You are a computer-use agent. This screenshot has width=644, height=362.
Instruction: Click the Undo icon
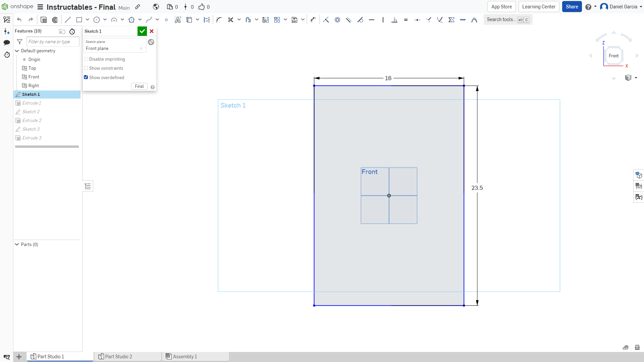[x=19, y=19]
